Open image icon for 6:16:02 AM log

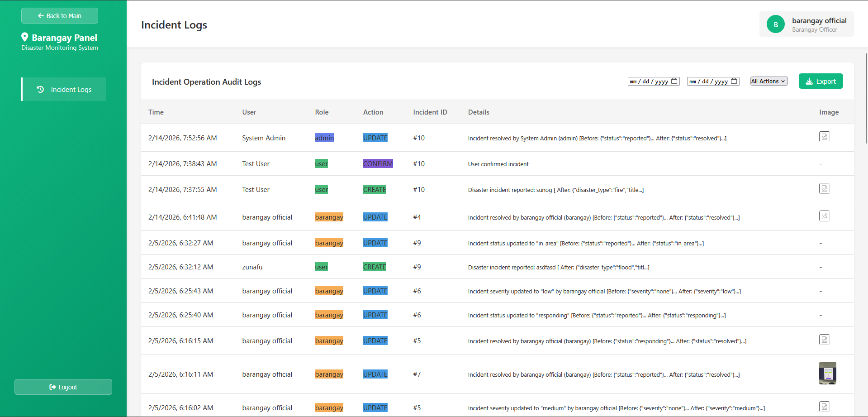(824, 407)
